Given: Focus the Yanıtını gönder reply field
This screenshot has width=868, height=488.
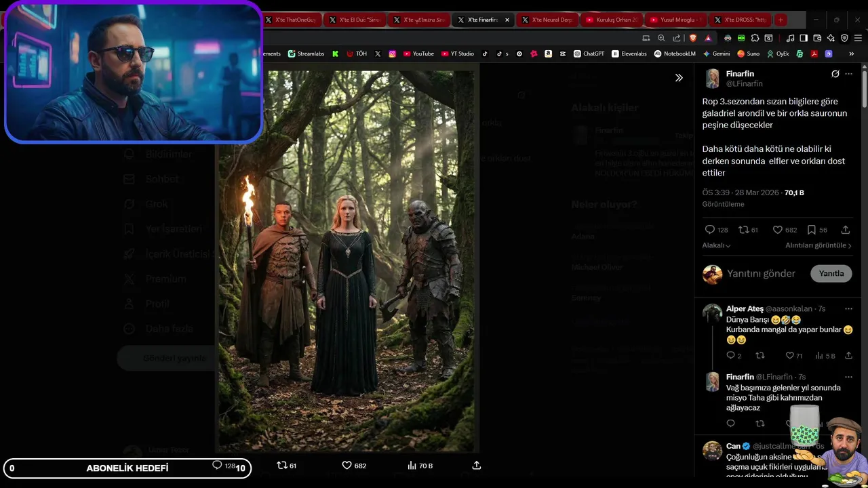Looking at the screenshot, I should (761, 274).
